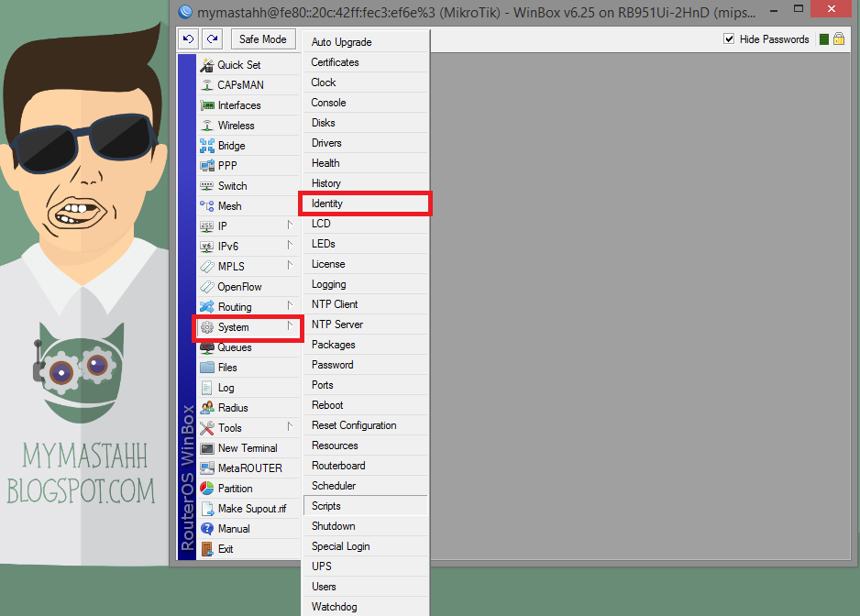Screen dimensions: 860x616
Task: Open Identity in the System submenu
Action: point(365,203)
